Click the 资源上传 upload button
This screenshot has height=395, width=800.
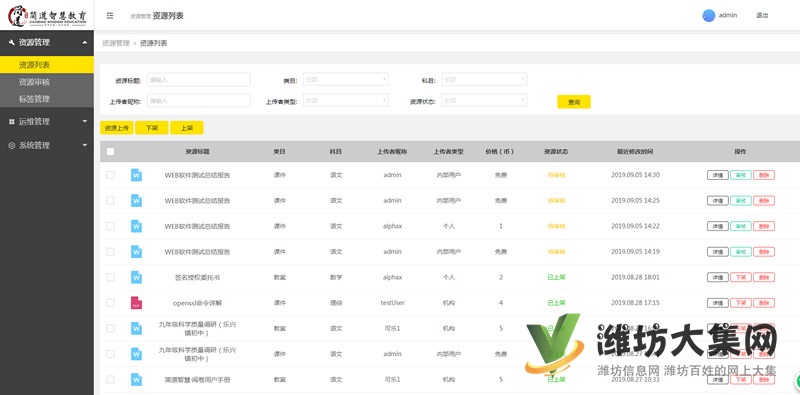116,128
